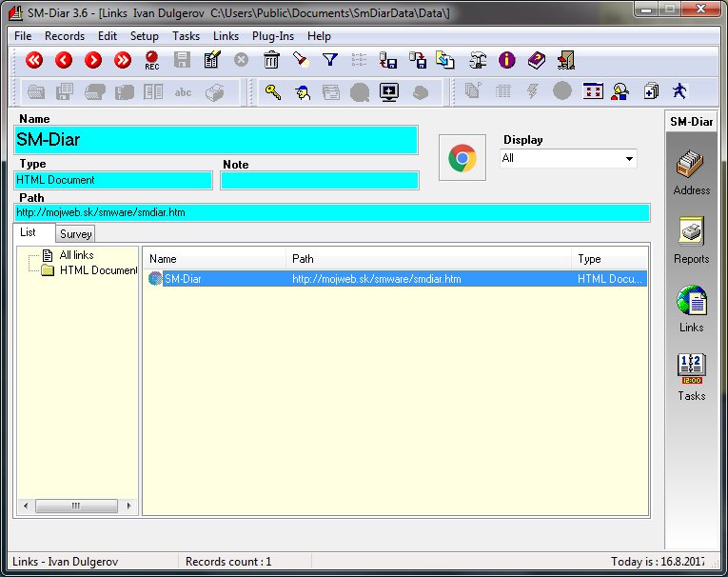Open the Plug-Ins menu
The height and width of the screenshot is (577, 728).
(273, 36)
